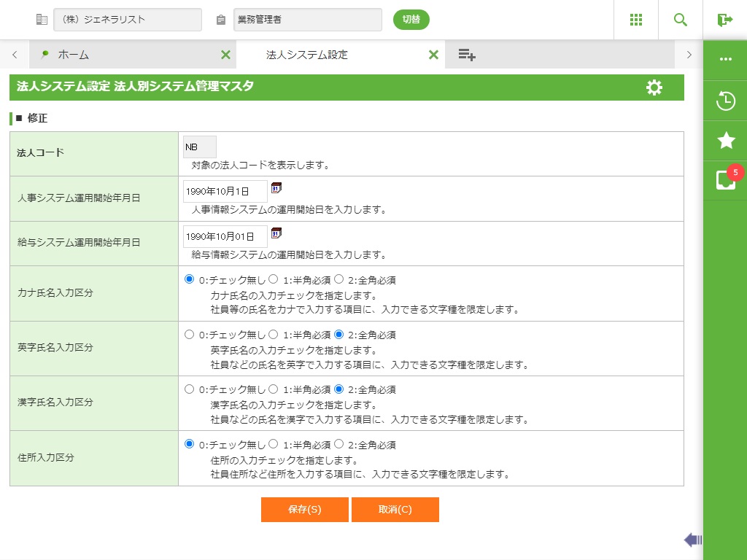Open calendar picker for 給与システム運用開始年月日
The image size is (747, 560).
coord(276,233)
